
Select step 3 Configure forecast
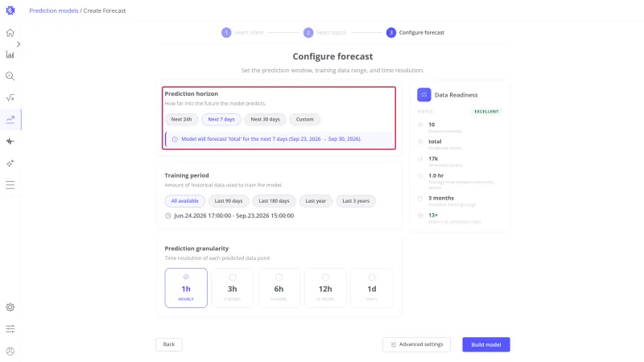coord(415,32)
